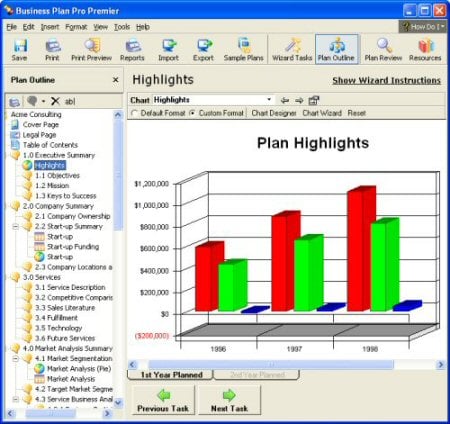Open the Format menu
Viewport: 450px width, 424px height.
[76, 27]
